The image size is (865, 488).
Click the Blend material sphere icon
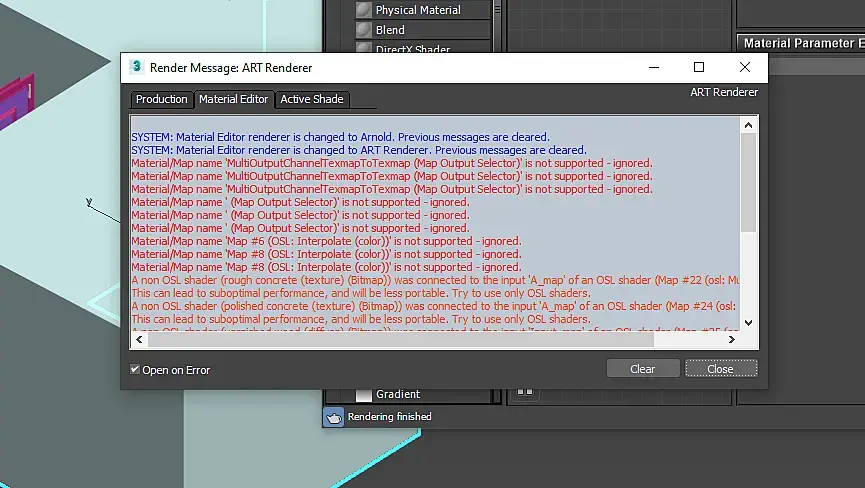tap(364, 29)
